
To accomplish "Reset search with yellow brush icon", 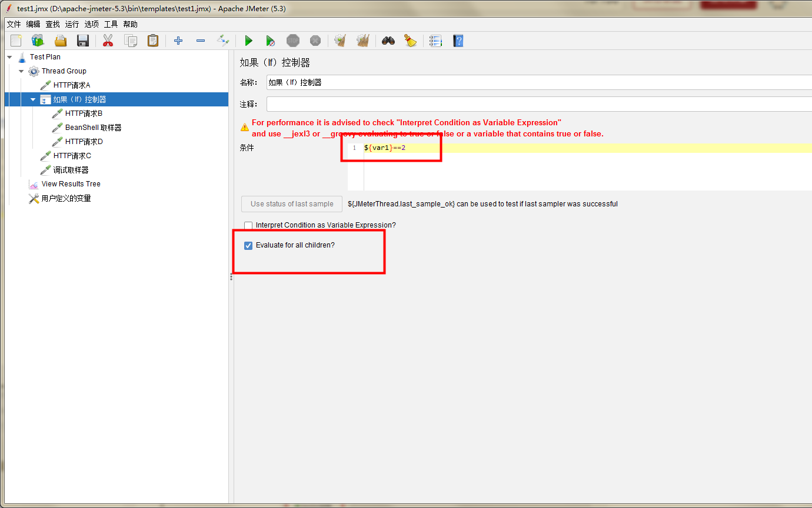I will tap(410, 41).
